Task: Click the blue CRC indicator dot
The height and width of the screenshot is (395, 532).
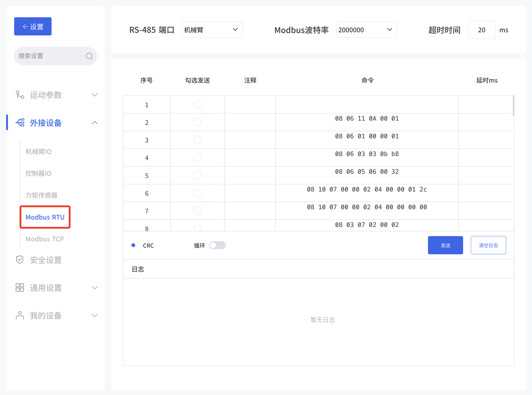Action: (133, 245)
